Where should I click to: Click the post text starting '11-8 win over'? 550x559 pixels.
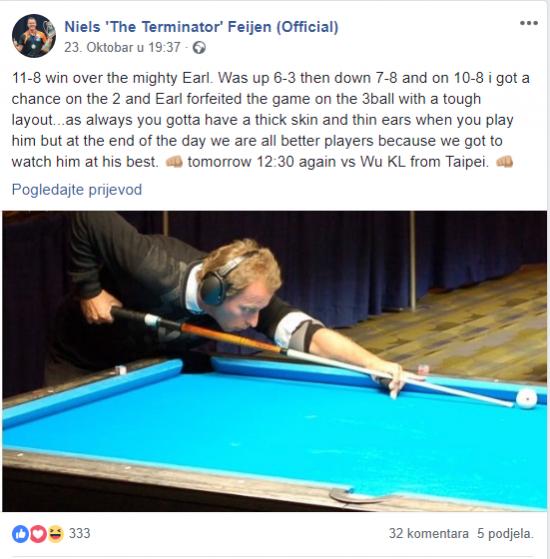click(271, 120)
